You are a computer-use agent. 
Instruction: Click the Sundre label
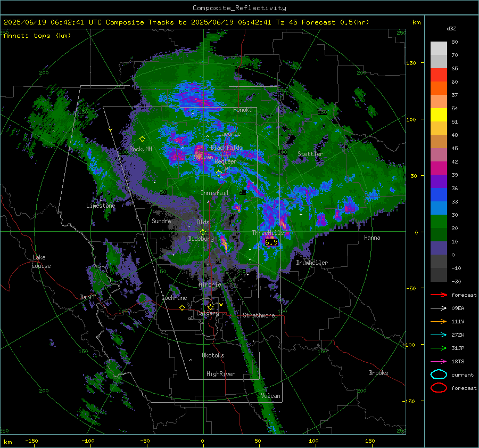(161, 221)
